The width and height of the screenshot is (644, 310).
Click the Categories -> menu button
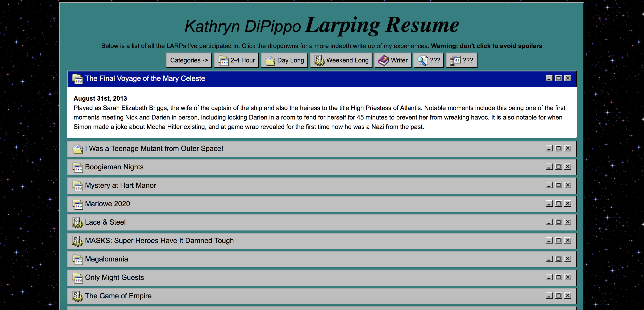pyautogui.click(x=189, y=60)
